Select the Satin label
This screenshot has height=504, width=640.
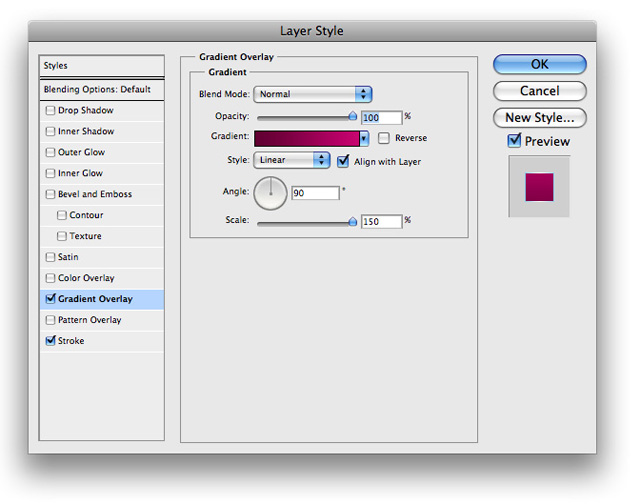point(68,257)
